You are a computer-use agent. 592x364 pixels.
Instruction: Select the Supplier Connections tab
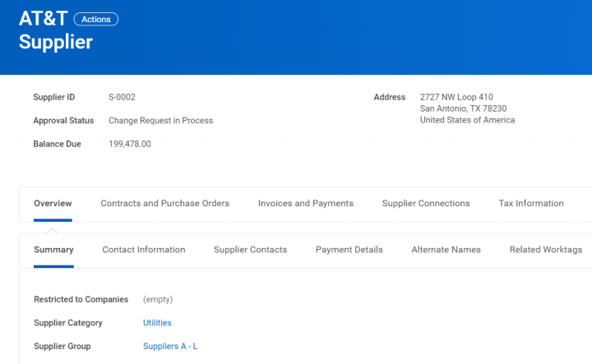point(426,204)
